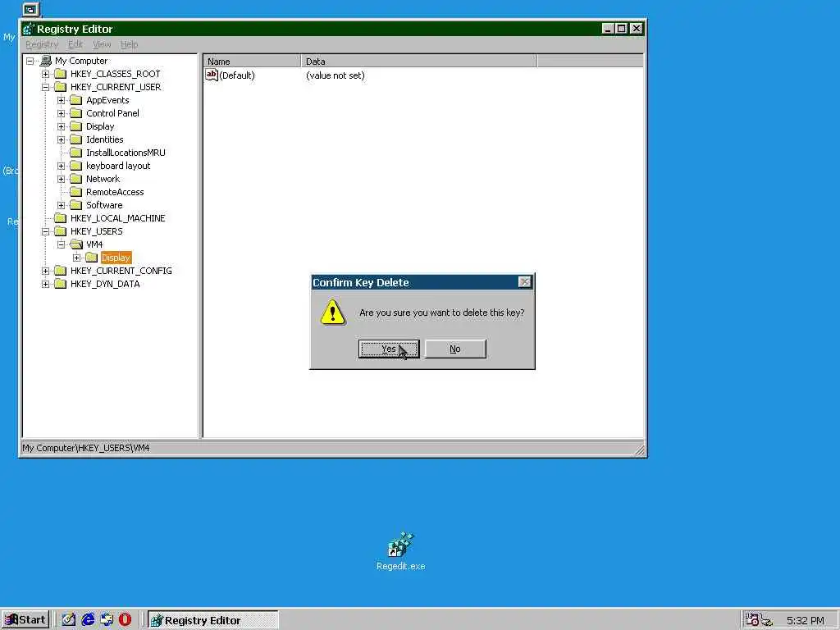Click the 'ab' string value icon for (Default)
Image resolution: width=840 pixels, height=630 pixels.
(212, 75)
